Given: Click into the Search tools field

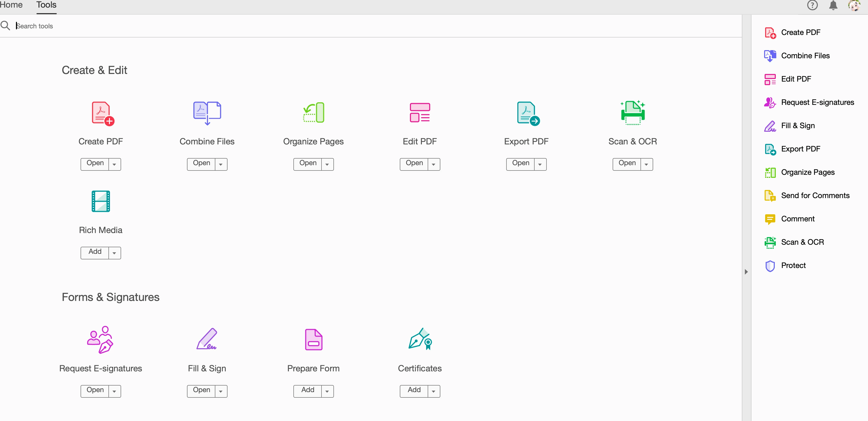Looking at the screenshot, I should (202, 26).
